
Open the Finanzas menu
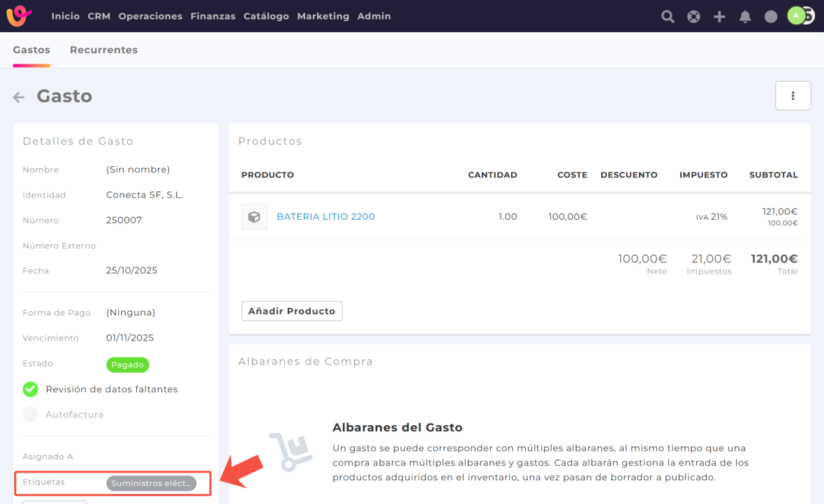pyautogui.click(x=212, y=16)
